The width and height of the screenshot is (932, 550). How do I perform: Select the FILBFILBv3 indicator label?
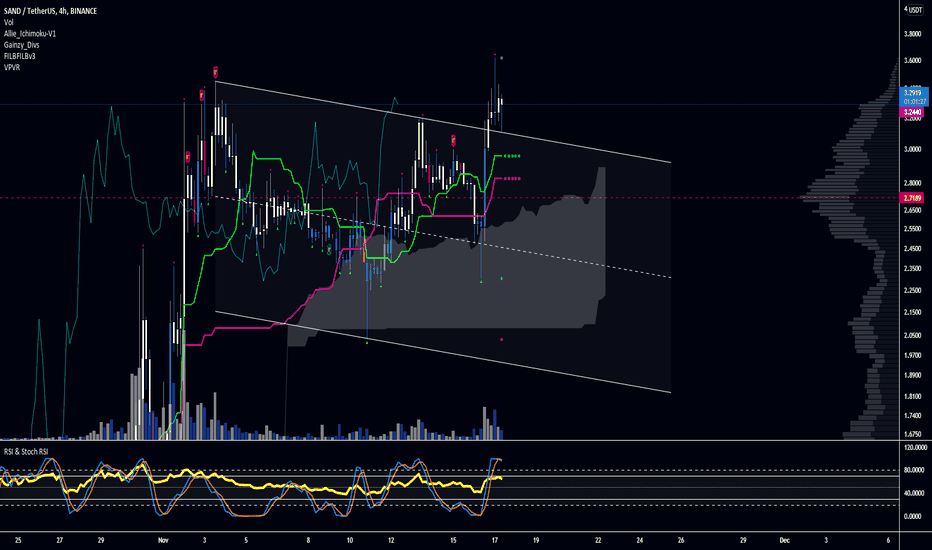20,56
